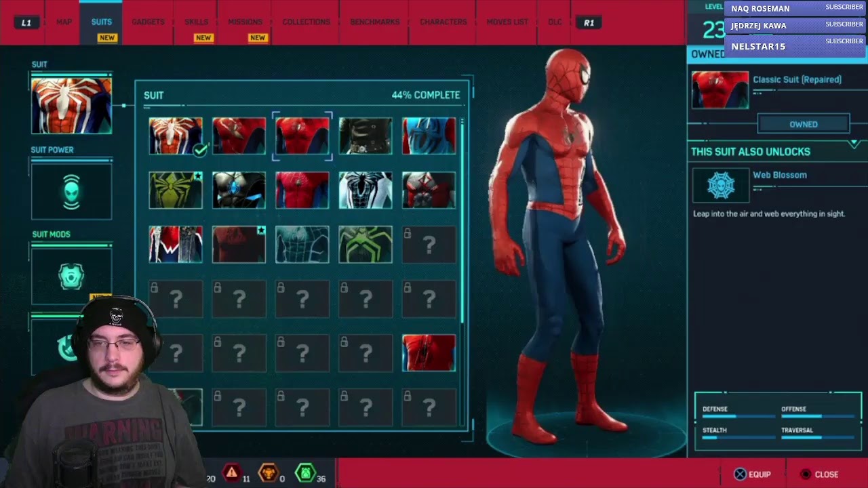
Task: Click the L1 shoulder button icon
Action: 26,22
